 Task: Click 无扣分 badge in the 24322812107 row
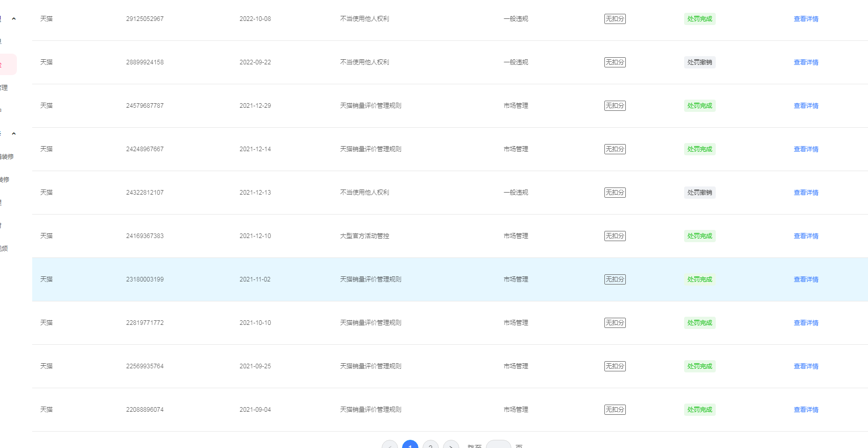pos(615,193)
